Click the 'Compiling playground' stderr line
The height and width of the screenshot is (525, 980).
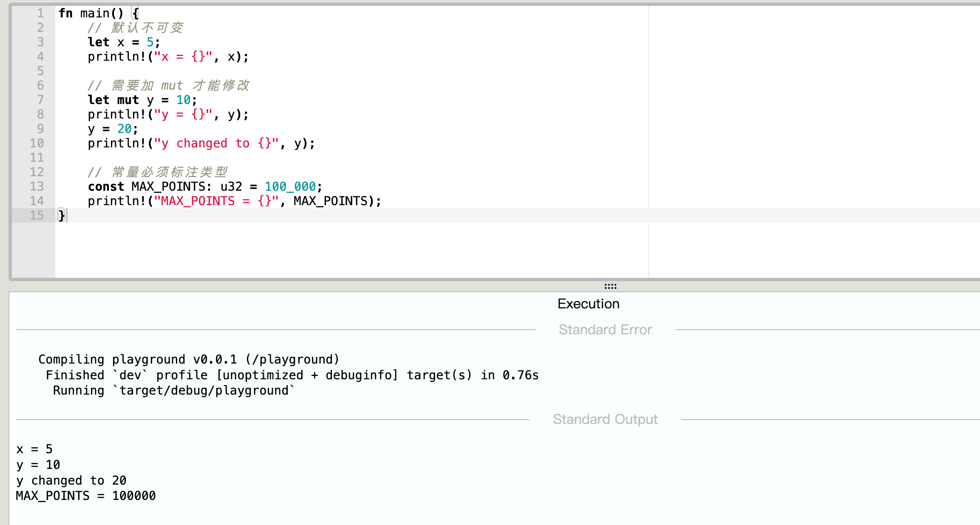click(189, 359)
